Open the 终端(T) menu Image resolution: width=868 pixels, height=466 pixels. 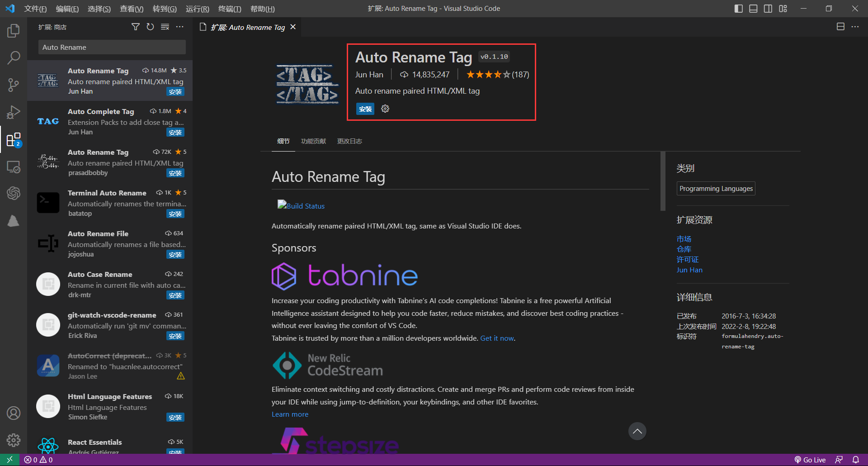pyautogui.click(x=230, y=9)
